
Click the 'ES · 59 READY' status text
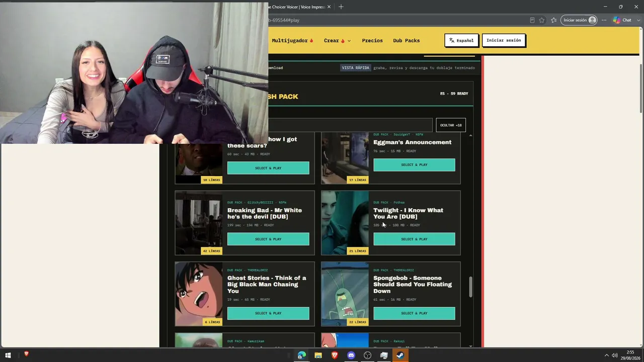tap(454, 94)
